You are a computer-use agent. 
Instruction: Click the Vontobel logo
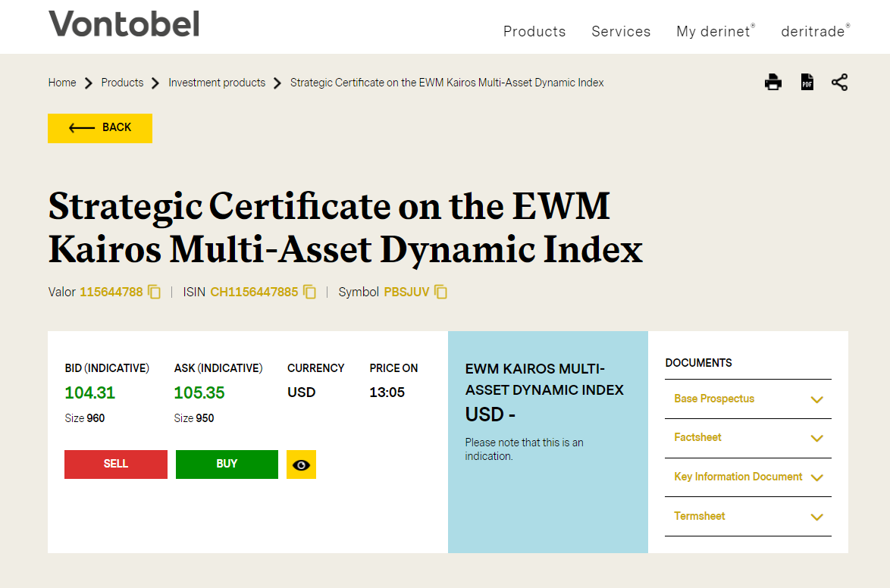tap(123, 24)
